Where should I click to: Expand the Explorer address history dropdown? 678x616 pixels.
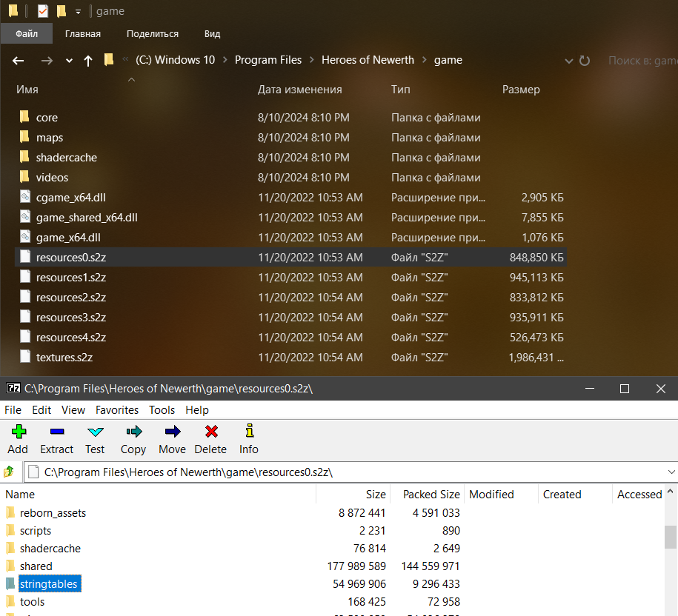pos(568,61)
